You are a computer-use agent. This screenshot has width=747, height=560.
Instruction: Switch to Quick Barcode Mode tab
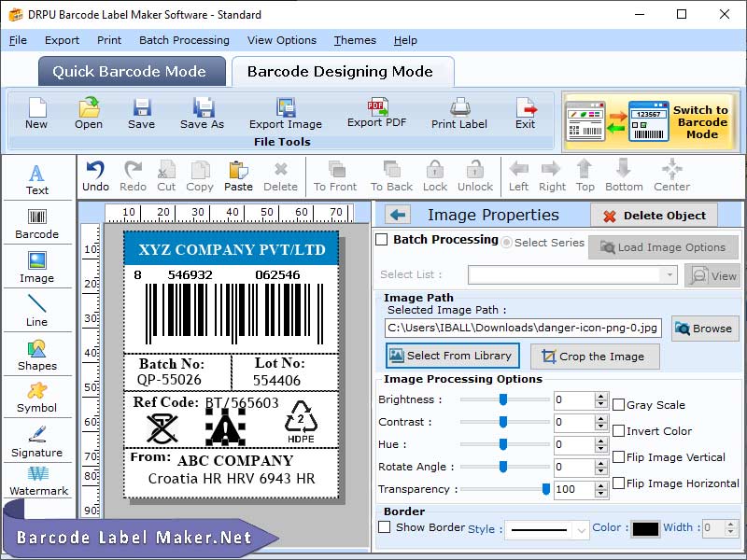(132, 71)
